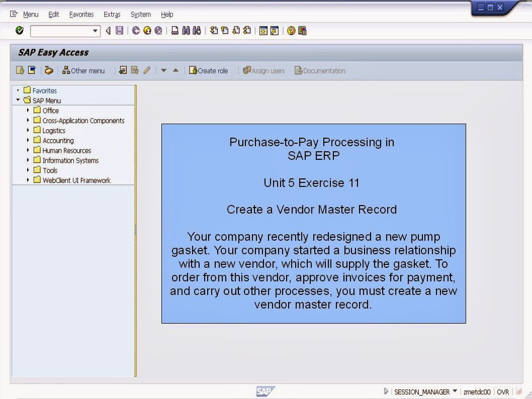
Task: Expand the Cross-Application Components node
Action: click(x=28, y=120)
